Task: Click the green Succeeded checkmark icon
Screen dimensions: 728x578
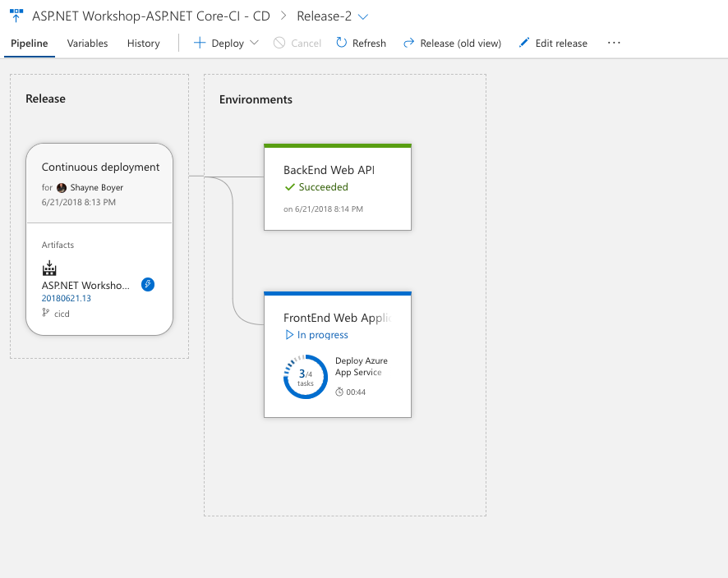Action: tap(290, 187)
